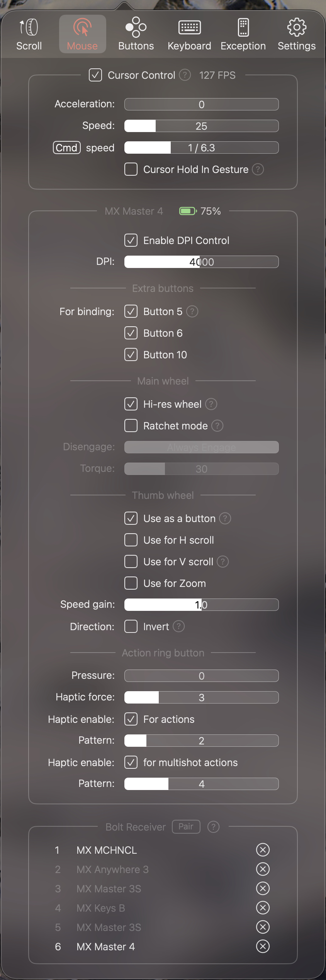
Task: Disable the Enable DPI Control checkbox
Action: 131,240
